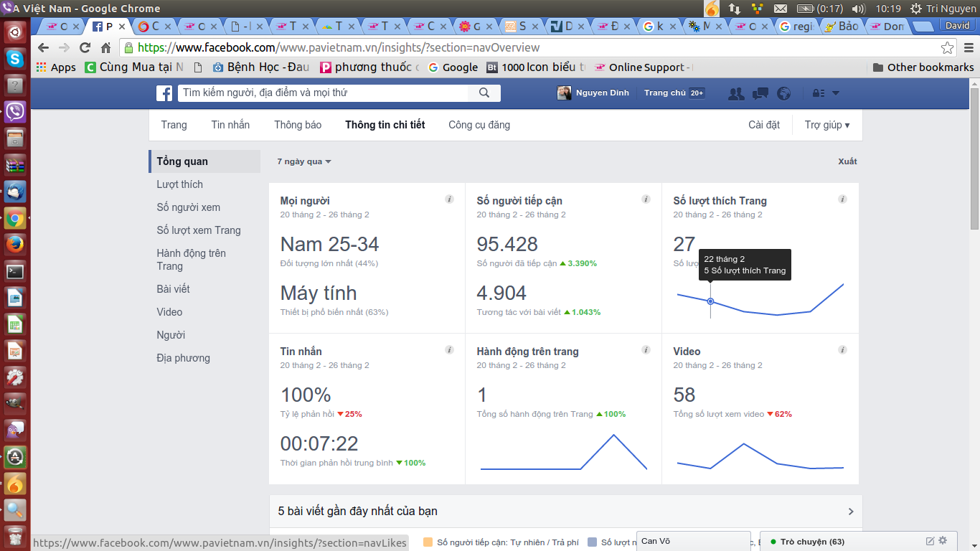
Task: Open the friend requests icon
Action: [736, 93]
